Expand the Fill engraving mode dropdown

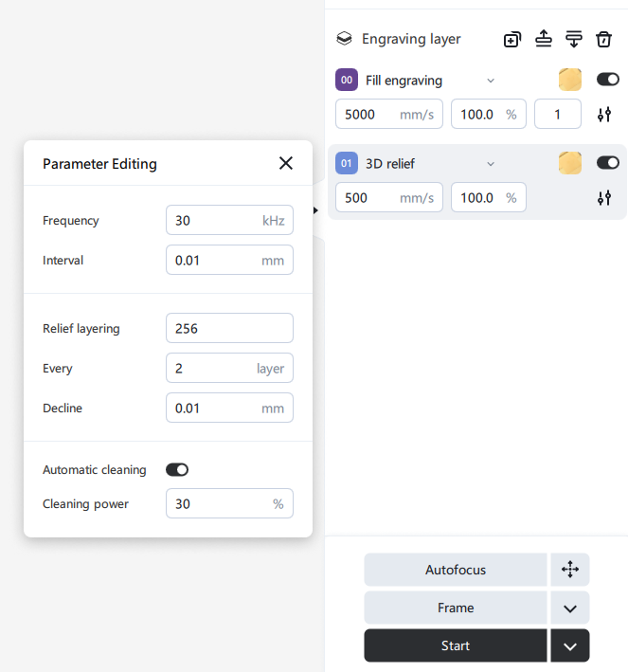coord(491,81)
